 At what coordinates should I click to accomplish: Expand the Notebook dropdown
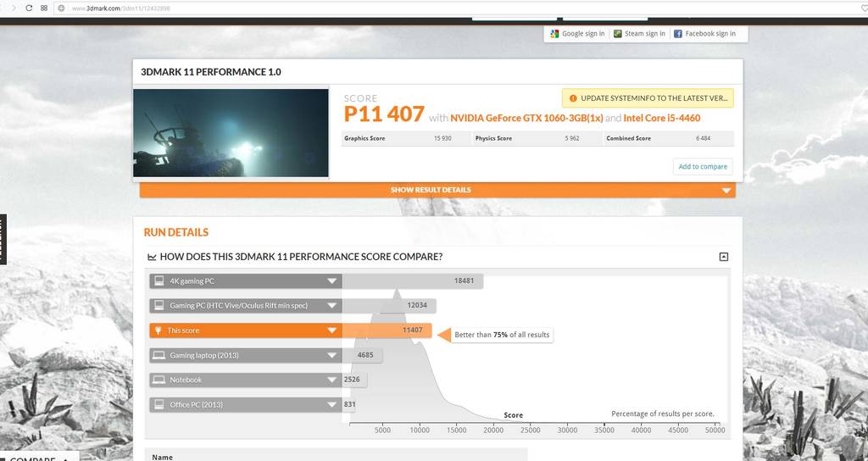pyautogui.click(x=331, y=380)
